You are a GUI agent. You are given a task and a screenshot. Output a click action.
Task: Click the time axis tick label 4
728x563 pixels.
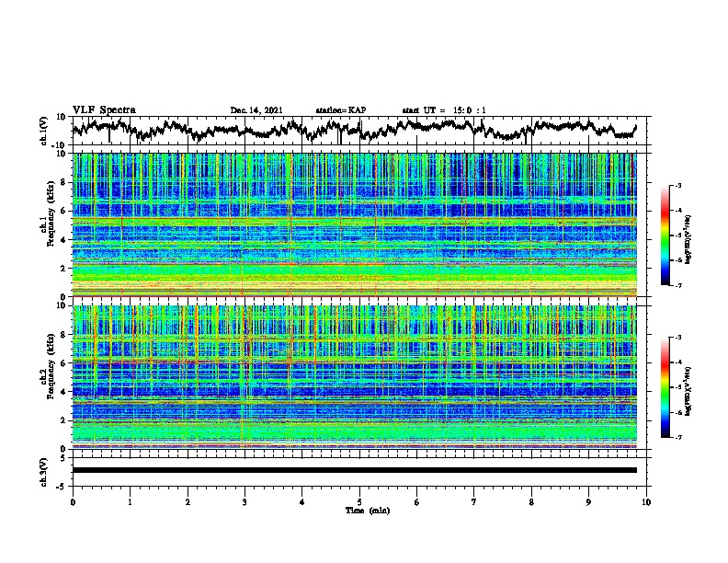pos(302,502)
